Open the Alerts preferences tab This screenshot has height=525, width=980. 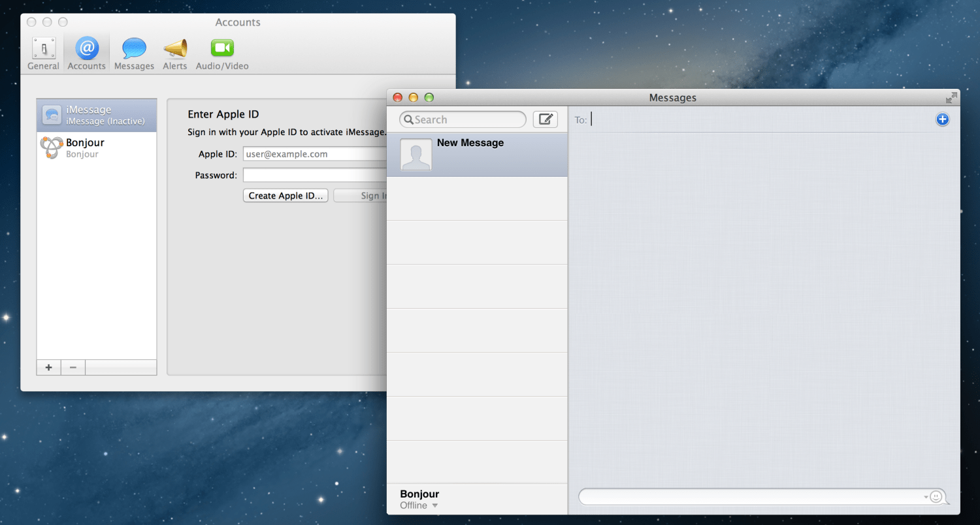tap(175, 54)
